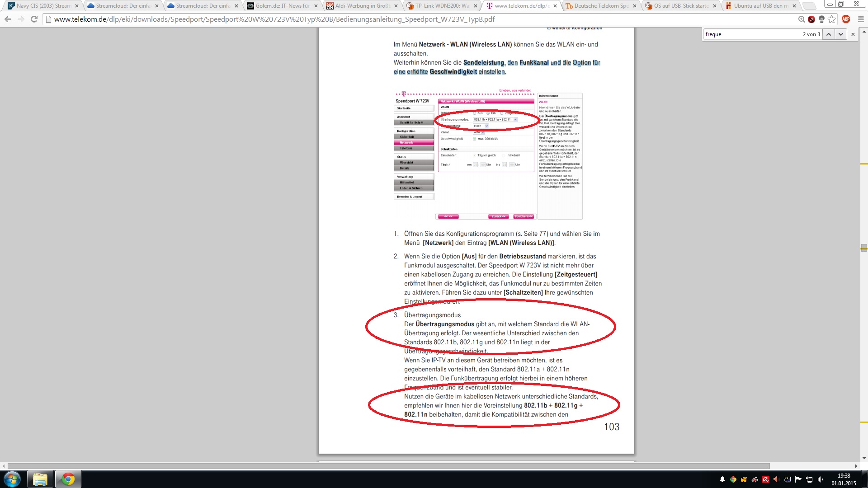Viewport: 868px width, 488px height.
Task: Open the Adblock Plus extension icon
Action: [846, 19]
